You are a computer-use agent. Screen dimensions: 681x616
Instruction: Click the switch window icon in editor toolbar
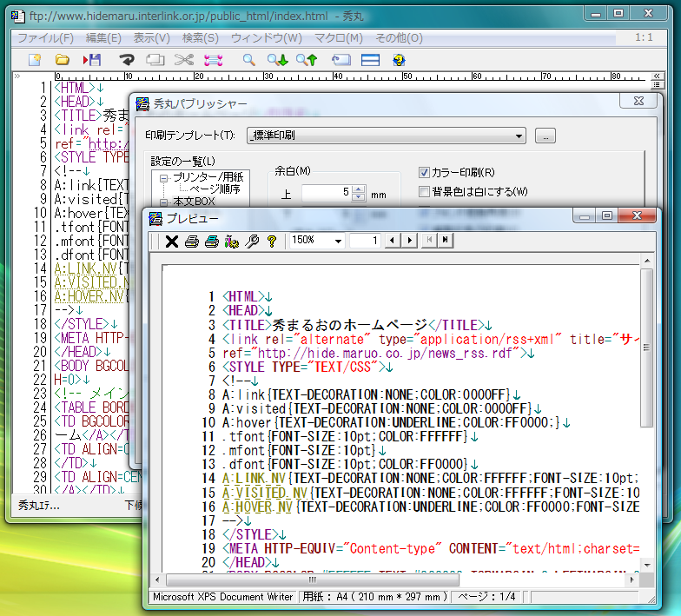(x=341, y=60)
